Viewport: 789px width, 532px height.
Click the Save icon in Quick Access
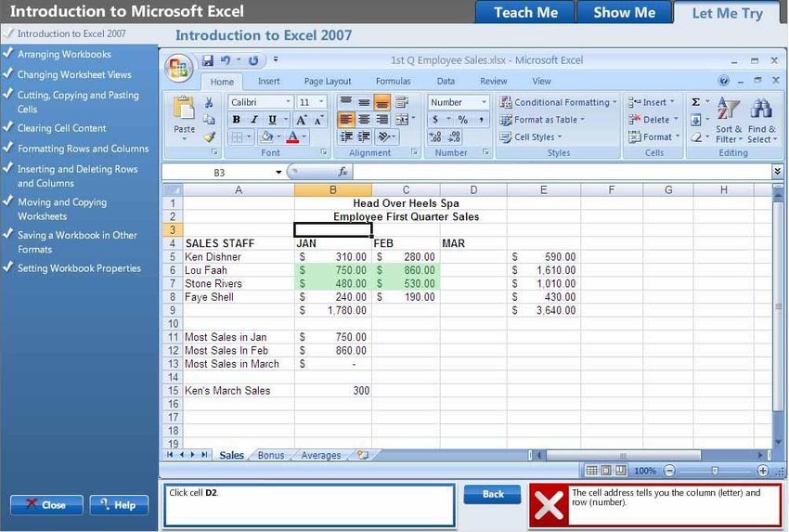(x=207, y=60)
